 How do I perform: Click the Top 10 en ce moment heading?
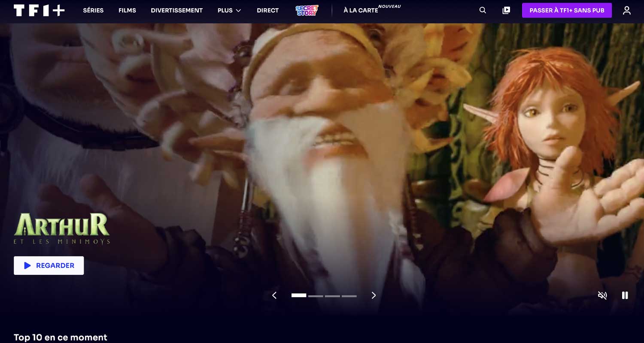[x=61, y=337]
